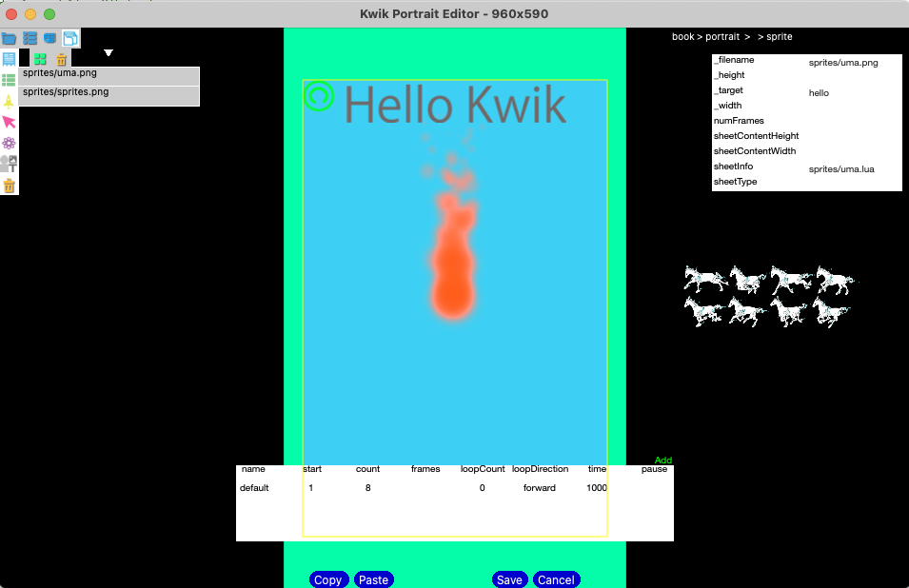Click the loopCount value 0
The width and height of the screenshot is (909, 588).
tap(482, 488)
